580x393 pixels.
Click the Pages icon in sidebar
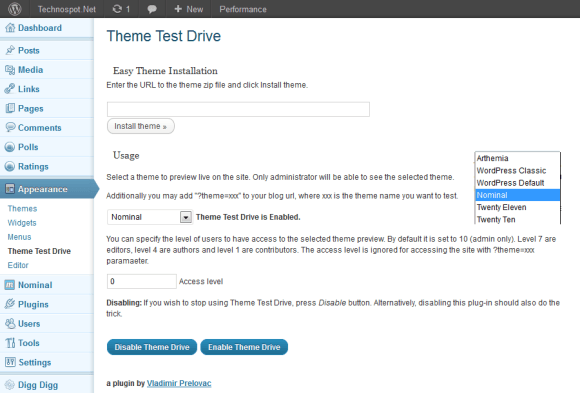coord(10,108)
